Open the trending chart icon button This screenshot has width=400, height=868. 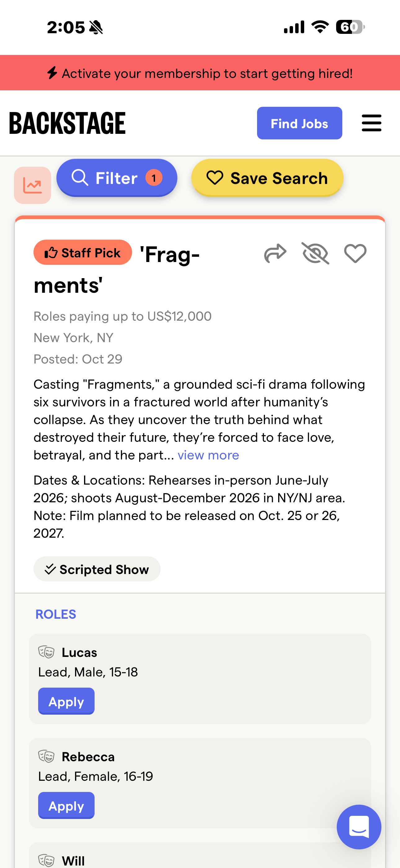click(33, 185)
